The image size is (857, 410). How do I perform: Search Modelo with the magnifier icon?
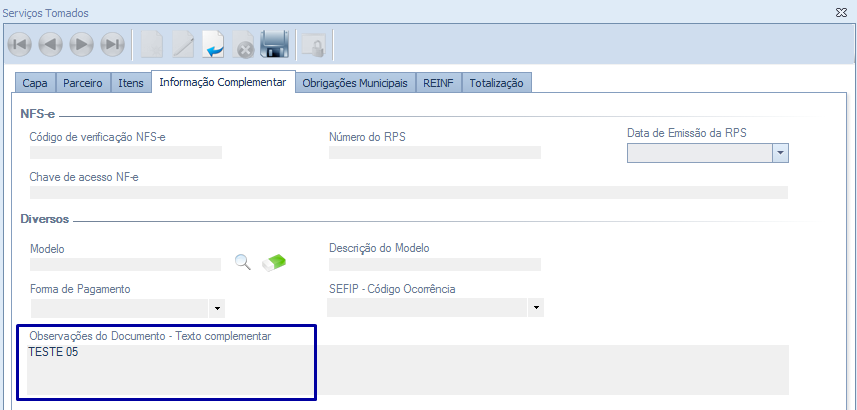point(243,262)
